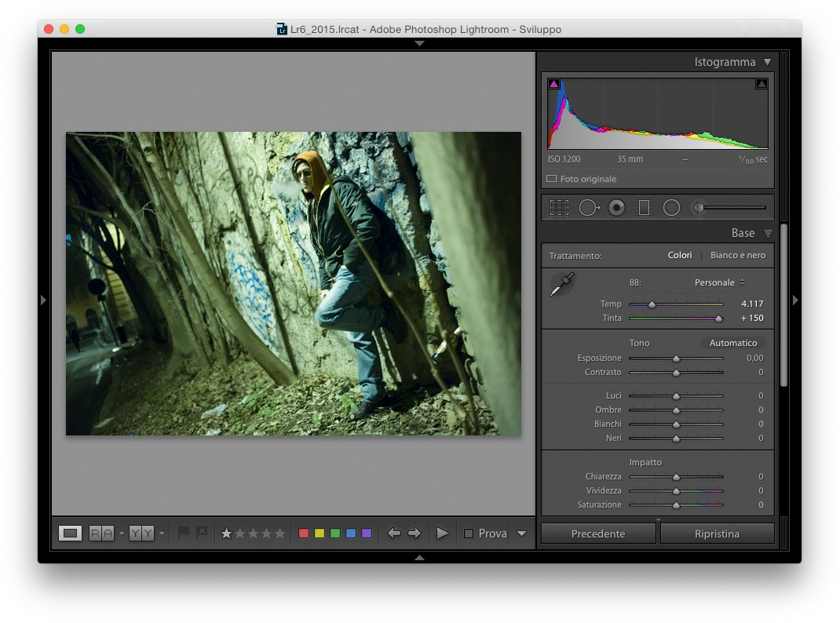Pick the white balance eyedropper tool
840x623 pixels.
pyautogui.click(x=562, y=284)
